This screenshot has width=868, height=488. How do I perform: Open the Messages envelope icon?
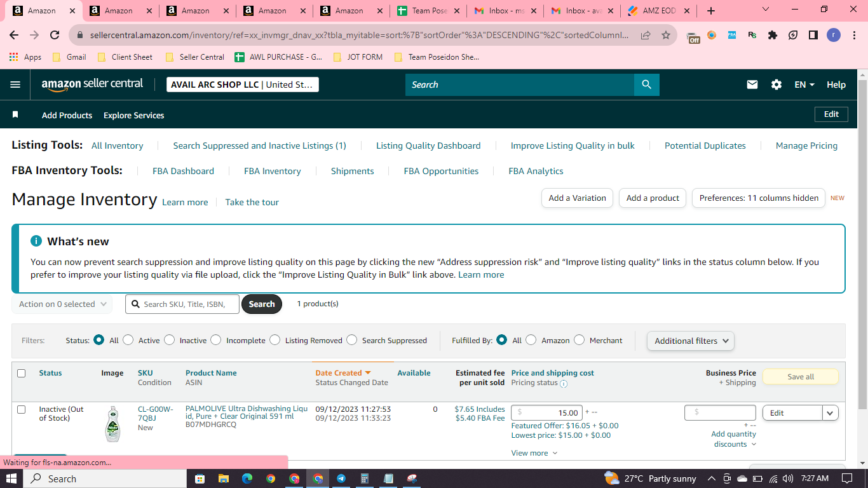[752, 85]
